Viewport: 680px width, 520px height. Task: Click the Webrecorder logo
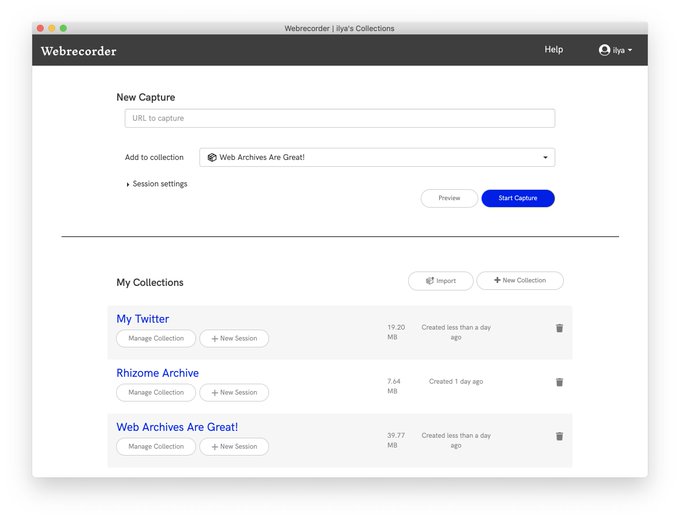(78, 51)
